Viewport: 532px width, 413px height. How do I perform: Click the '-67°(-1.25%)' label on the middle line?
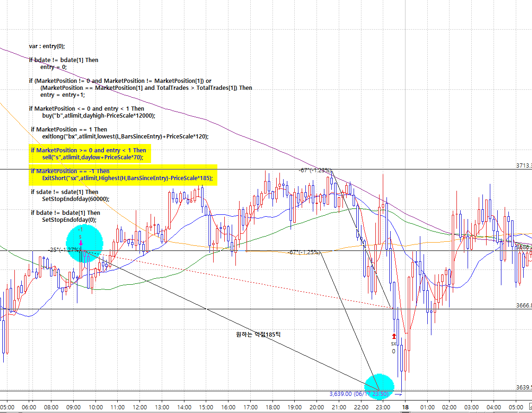304,252
